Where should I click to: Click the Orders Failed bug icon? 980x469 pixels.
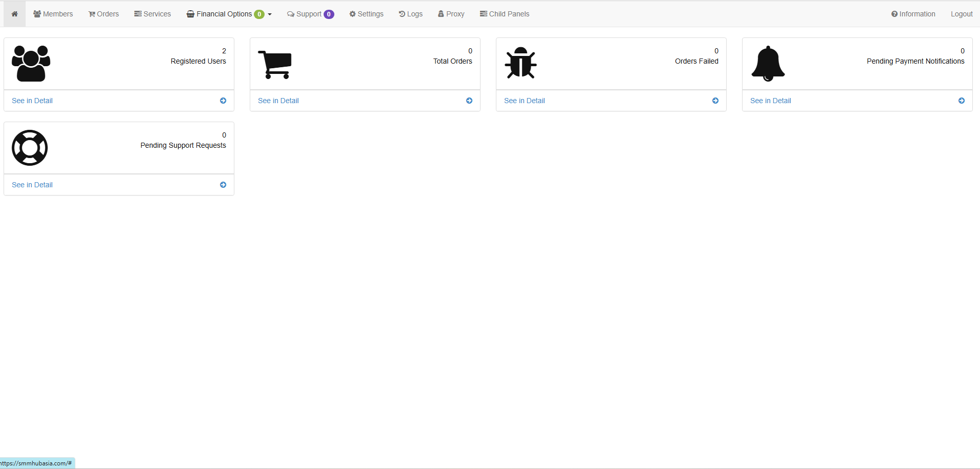click(x=521, y=63)
